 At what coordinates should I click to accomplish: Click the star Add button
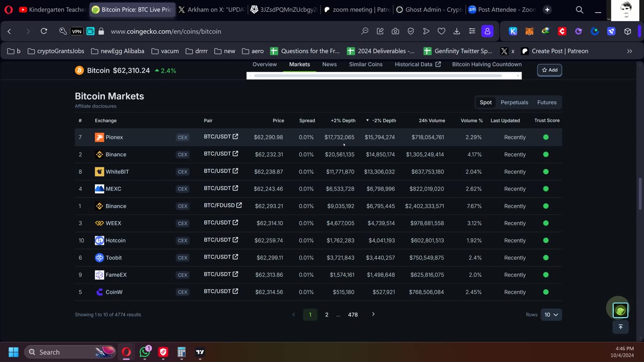549,70
